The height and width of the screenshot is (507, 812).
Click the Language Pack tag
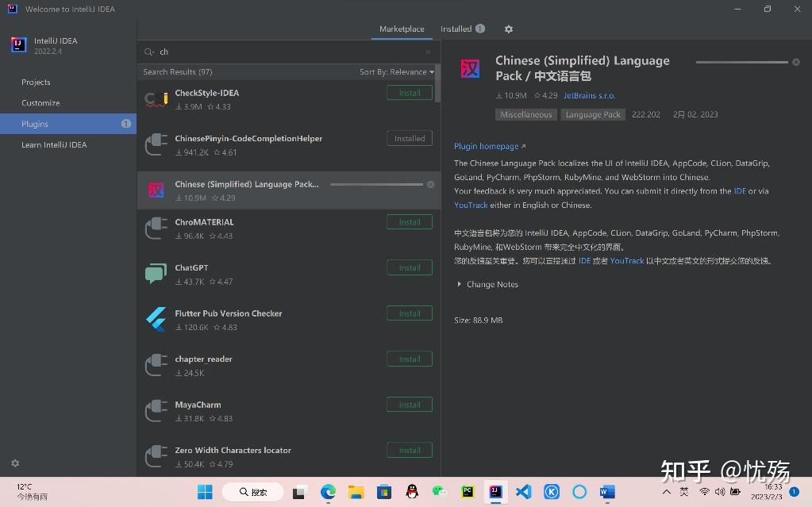tap(593, 114)
